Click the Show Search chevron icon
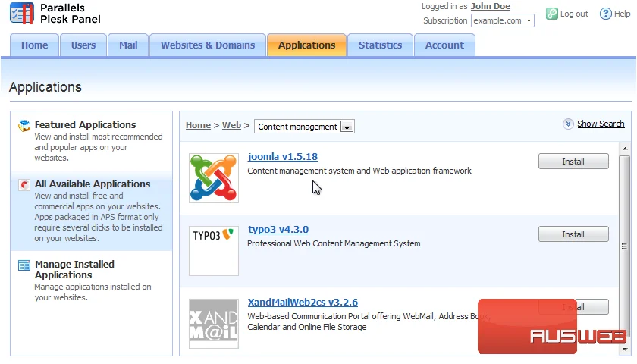 [568, 124]
